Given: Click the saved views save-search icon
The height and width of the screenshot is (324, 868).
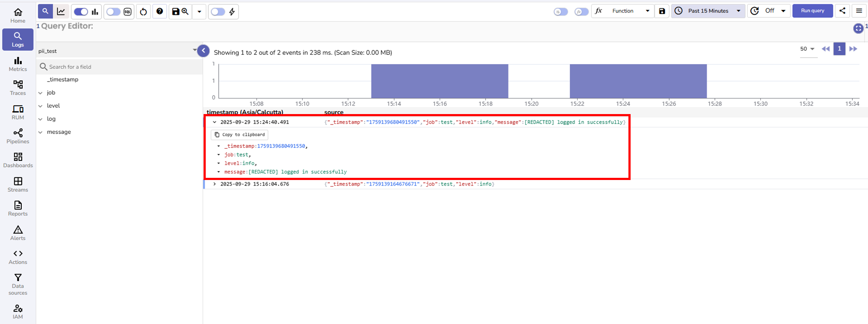Looking at the screenshot, I should (x=180, y=12).
